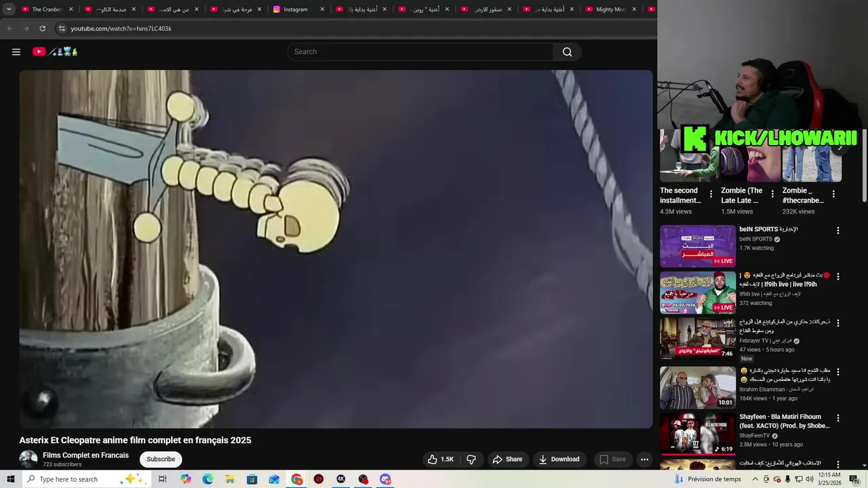Viewport: 868px width, 488px height.
Task: Open the 4K app on taskbar
Action: coord(340,479)
